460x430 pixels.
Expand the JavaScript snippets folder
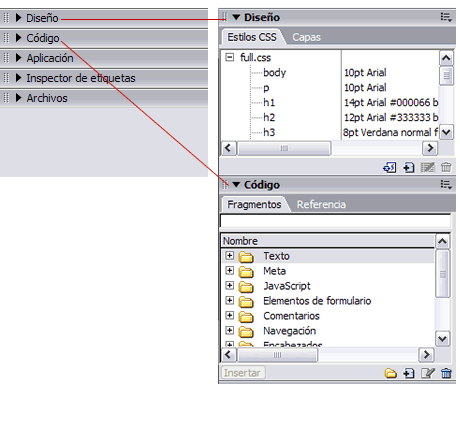pyautogui.click(x=229, y=285)
